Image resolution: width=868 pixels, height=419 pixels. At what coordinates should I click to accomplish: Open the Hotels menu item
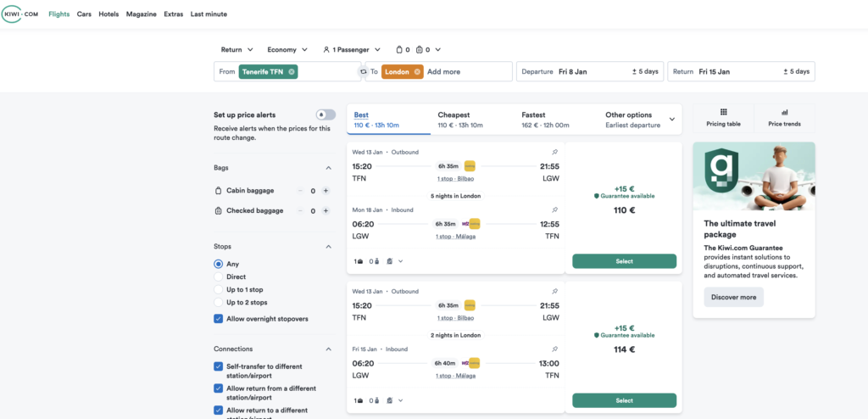(108, 14)
